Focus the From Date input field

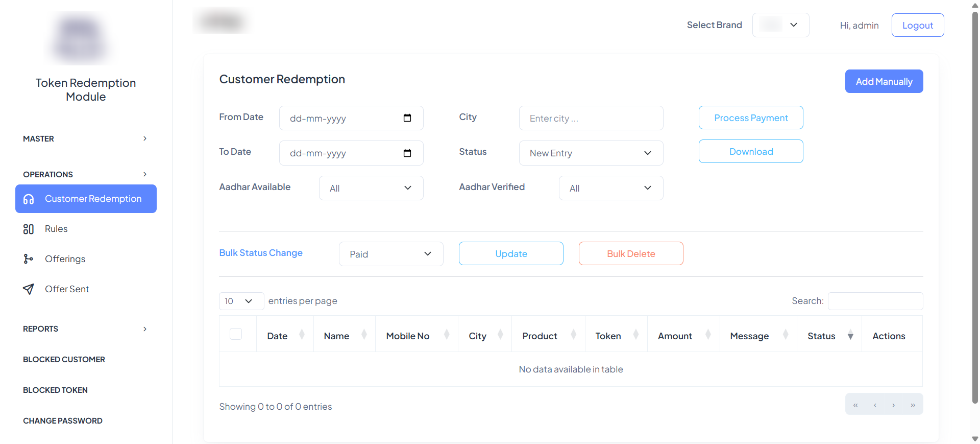(x=351, y=118)
